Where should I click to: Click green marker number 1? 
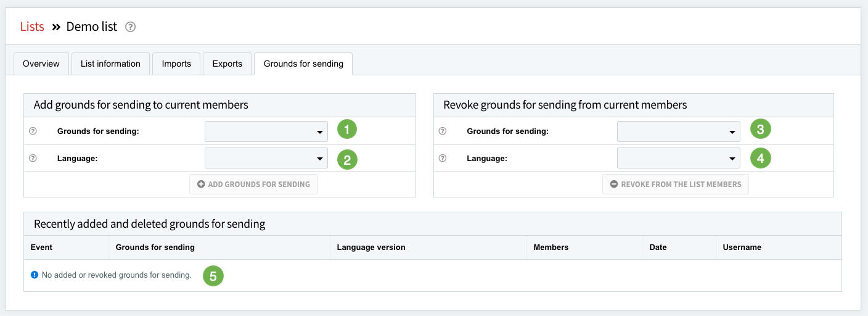point(347,130)
